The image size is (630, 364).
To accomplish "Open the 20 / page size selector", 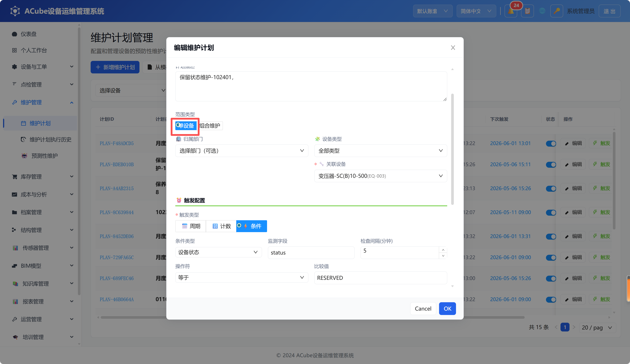I will pyautogui.click(x=597, y=328).
